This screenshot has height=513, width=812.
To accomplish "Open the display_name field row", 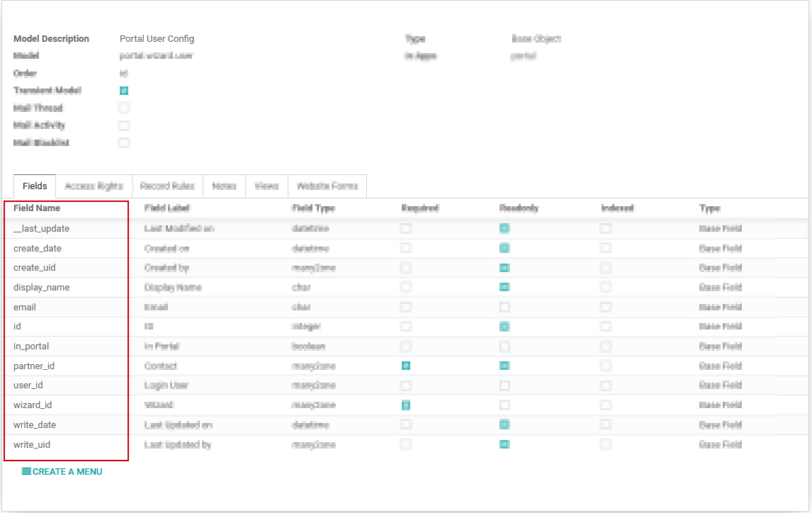I will (42, 288).
